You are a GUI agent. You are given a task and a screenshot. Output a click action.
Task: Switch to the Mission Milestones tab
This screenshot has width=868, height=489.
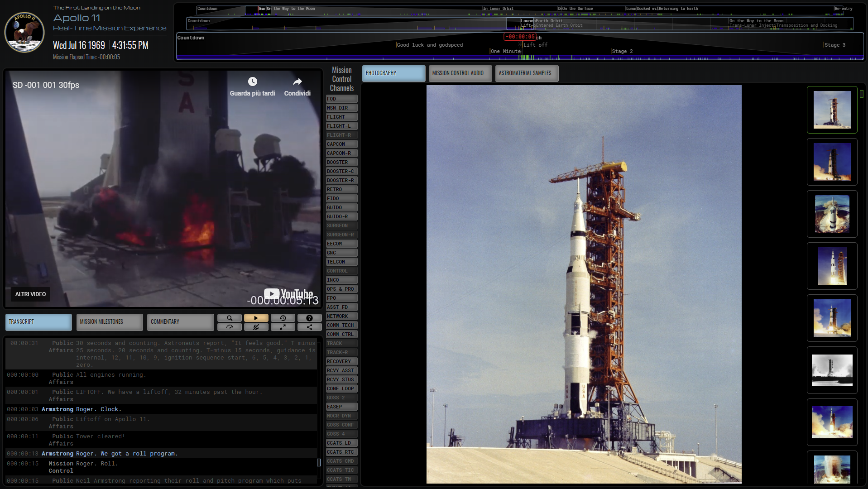pos(109,322)
